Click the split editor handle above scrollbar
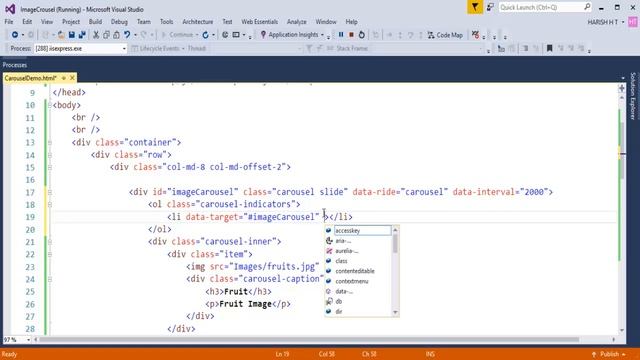 click(622, 89)
